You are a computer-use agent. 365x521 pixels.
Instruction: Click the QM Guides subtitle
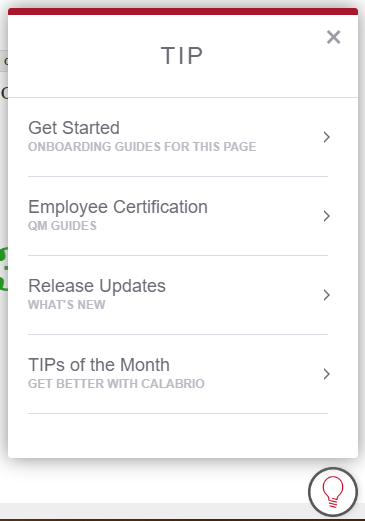[62, 226]
